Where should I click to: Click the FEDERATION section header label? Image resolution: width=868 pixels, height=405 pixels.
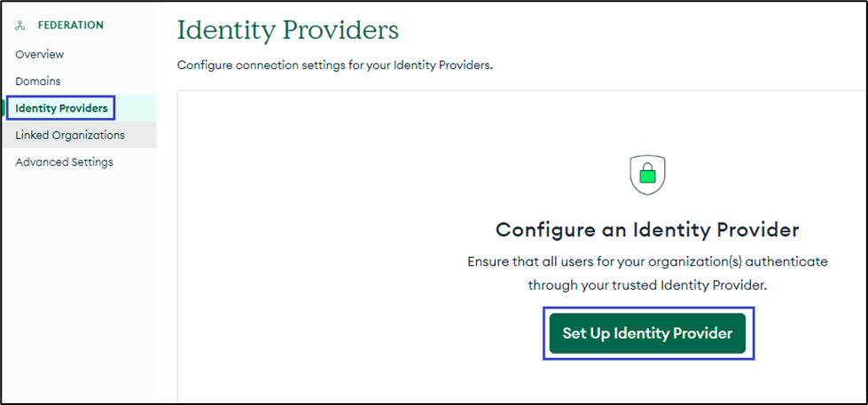click(70, 26)
